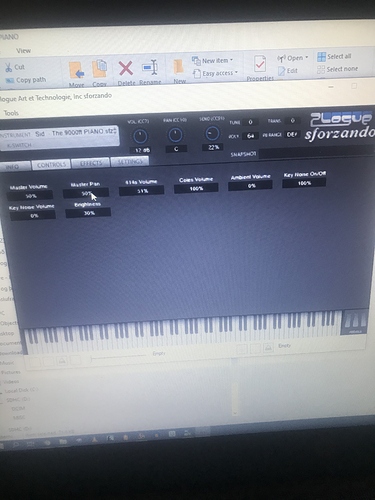Click the pedals icon beside keyboard
The width and height of the screenshot is (375, 500).
pos(354,322)
